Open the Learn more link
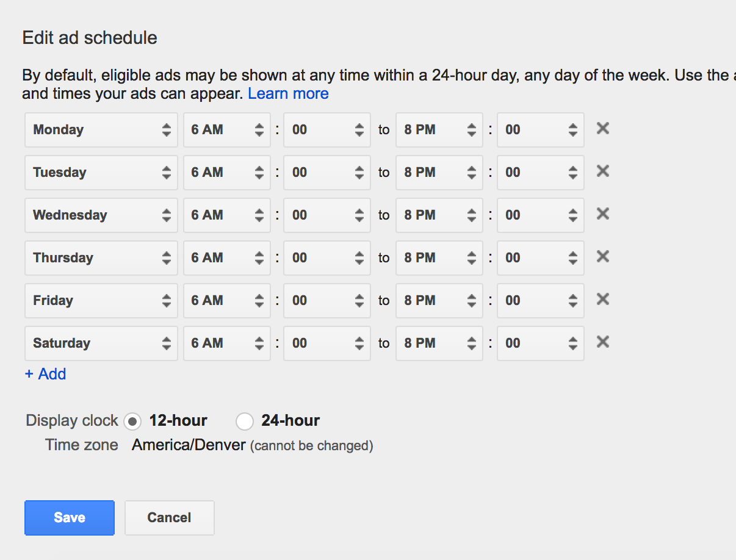The image size is (736, 560). [x=288, y=93]
